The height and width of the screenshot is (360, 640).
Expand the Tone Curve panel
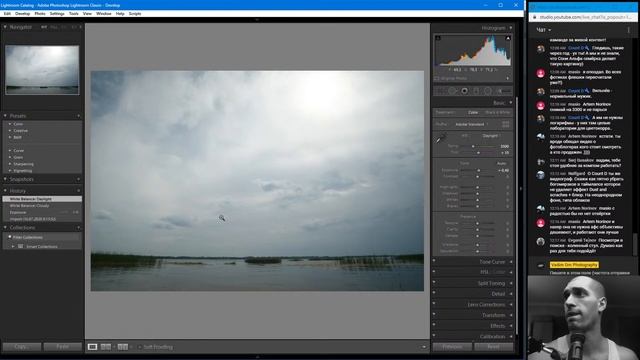coord(511,262)
